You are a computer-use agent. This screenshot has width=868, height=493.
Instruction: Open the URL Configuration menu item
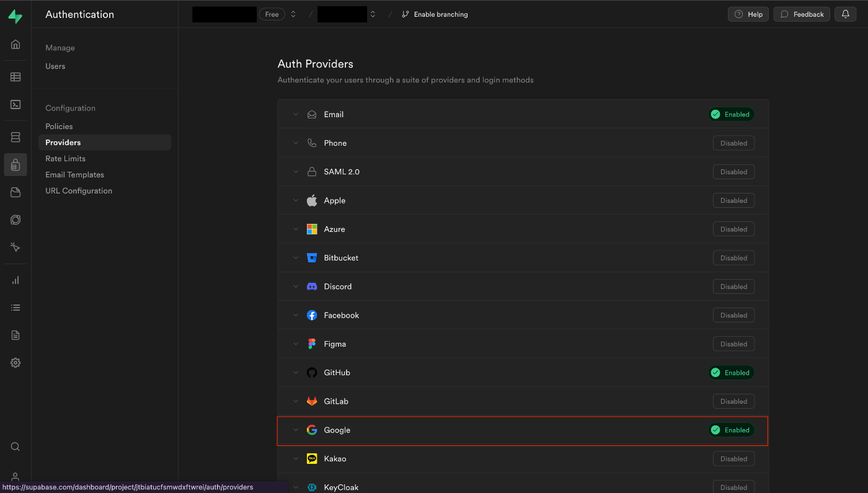[79, 191]
